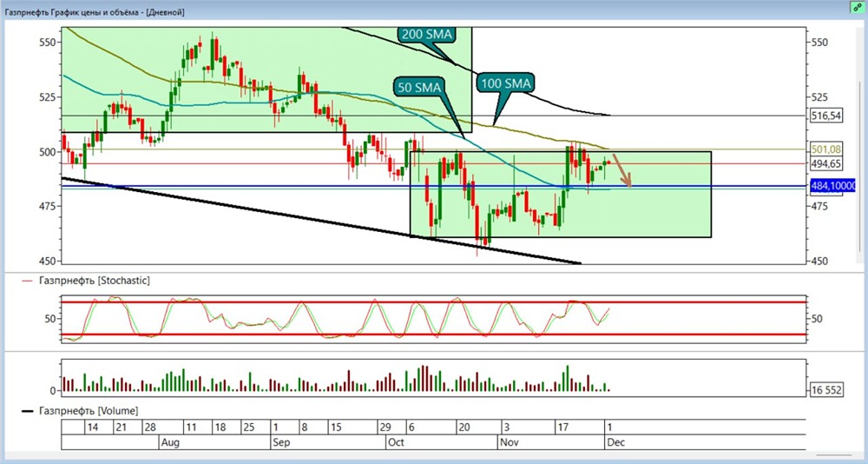Click the 516,54 price level label
Image resolution: width=868 pixels, height=464 pixels.
point(826,116)
